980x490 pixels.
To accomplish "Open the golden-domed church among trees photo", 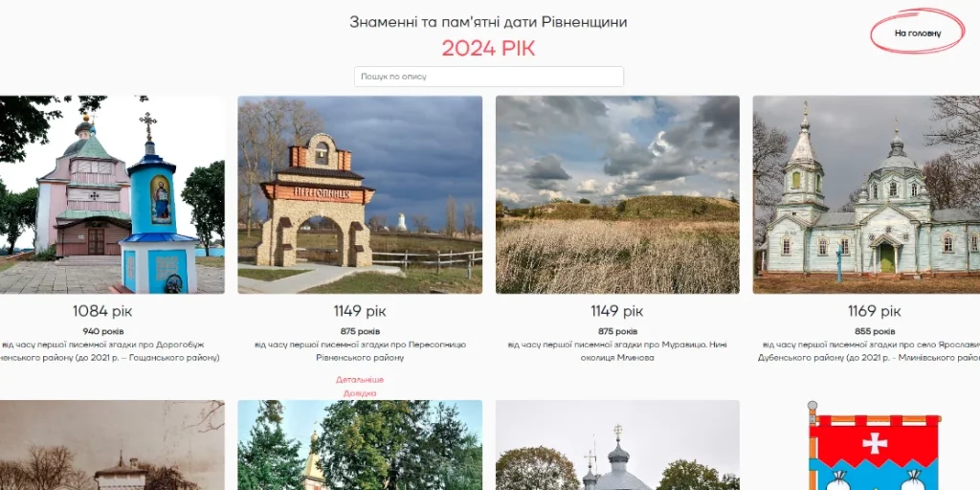I will coord(360,445).
